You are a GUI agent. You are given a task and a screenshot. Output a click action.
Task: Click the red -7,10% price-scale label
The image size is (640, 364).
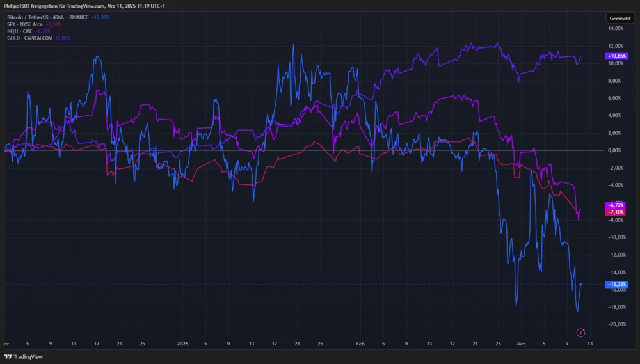pos(615,212)
